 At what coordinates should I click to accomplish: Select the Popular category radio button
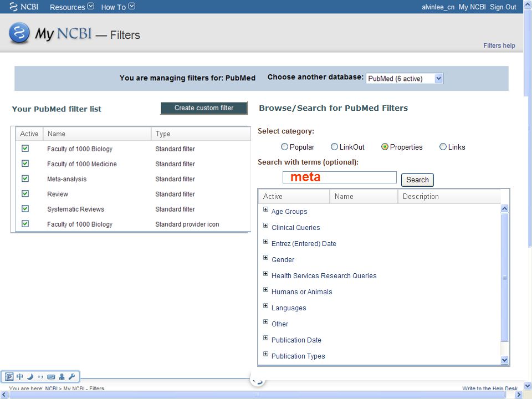[x=284, y=146]
